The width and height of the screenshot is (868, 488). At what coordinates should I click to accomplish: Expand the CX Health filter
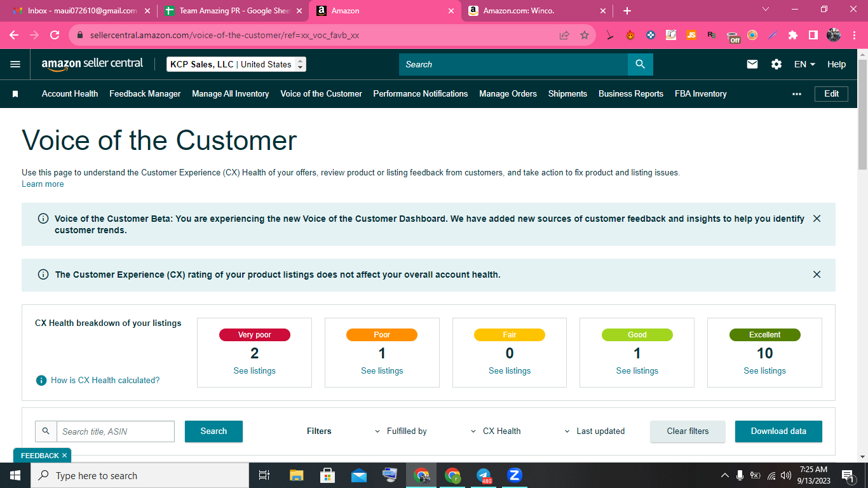[496, 431]
